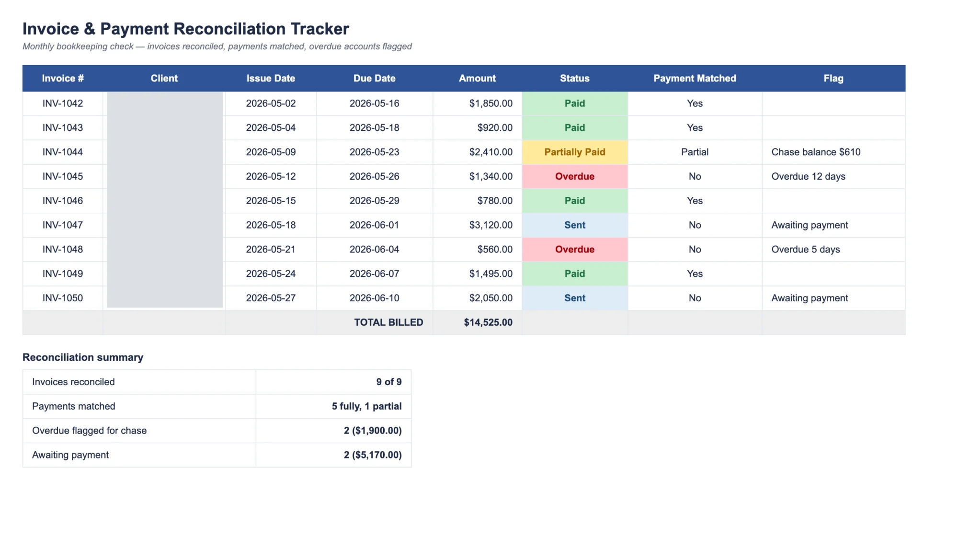Viewport: 958px width, 560px height.
Task: Click the TOTAL BILLED label
Action: 388,322
